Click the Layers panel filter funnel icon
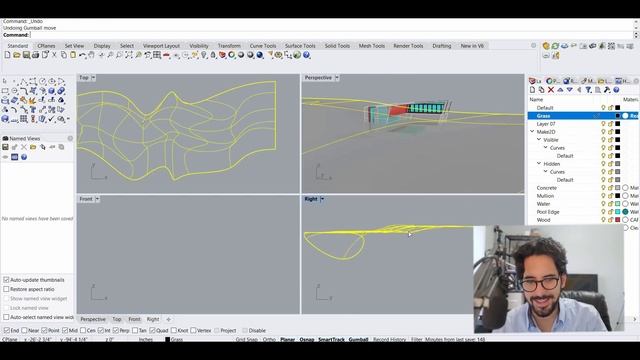Viewport: 640px width, 360px height. pyautogui.click(x=588, y=90)
